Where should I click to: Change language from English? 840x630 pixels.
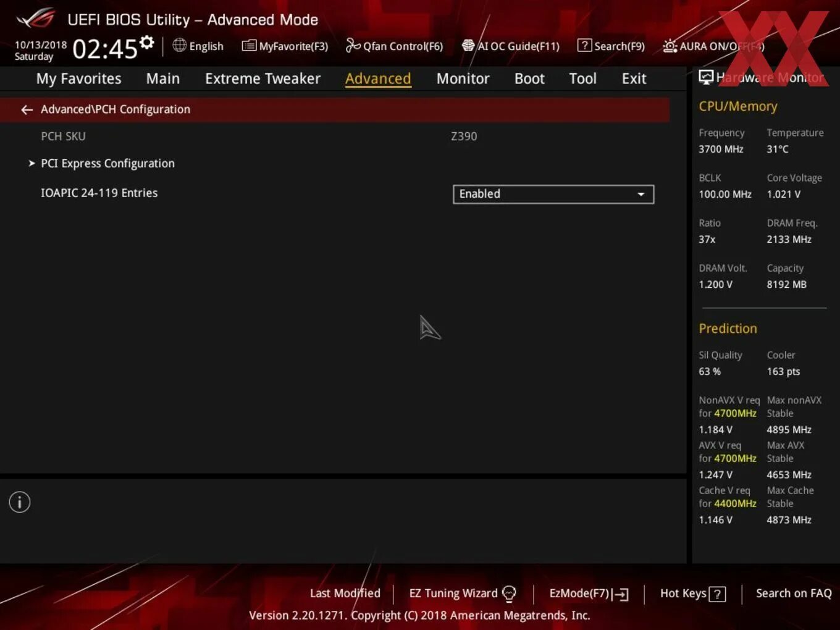(206, 46)
